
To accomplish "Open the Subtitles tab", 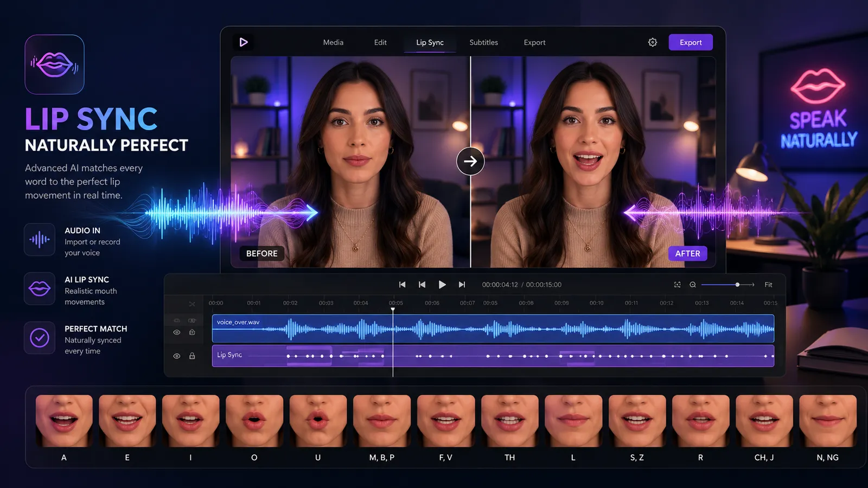I will click(x=483, y=42).
